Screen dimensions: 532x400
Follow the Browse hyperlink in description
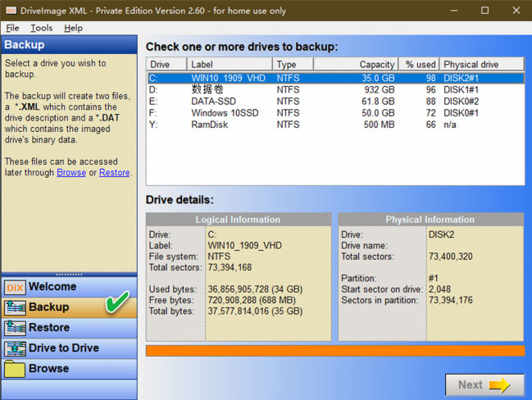pyautogui.click(x=71, y=172)
